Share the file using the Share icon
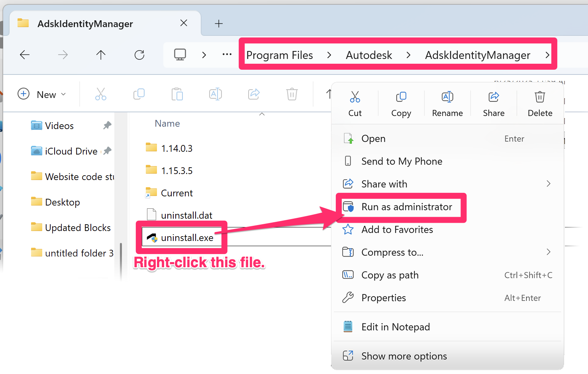Screen dimensions: 588x374 tap(494, 103)
